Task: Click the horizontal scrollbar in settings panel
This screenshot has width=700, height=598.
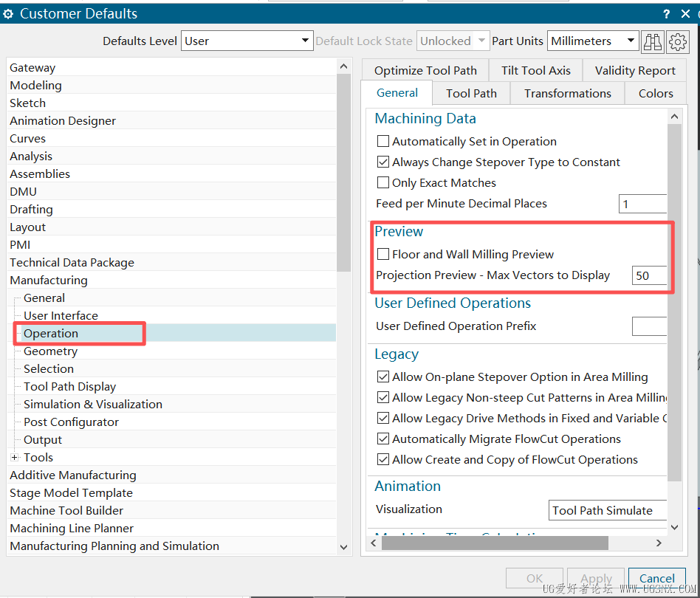Action: pyautogui.click(x=495, y=543)
